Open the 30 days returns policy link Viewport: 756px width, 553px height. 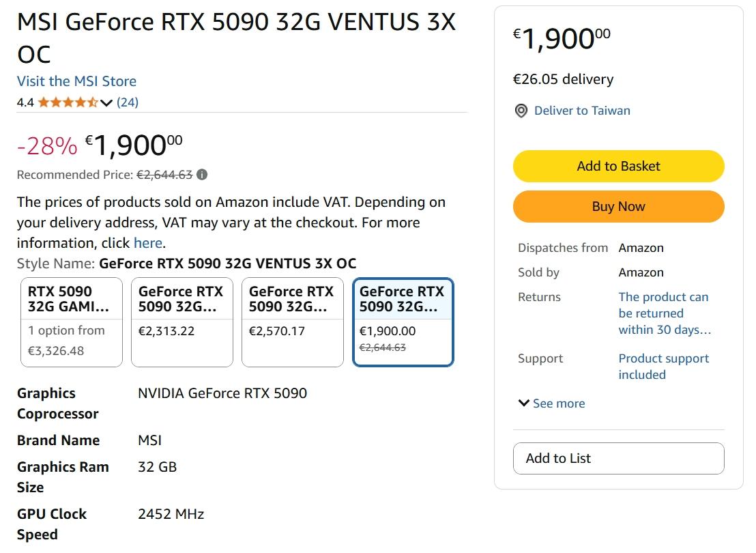tap(664, 313)
